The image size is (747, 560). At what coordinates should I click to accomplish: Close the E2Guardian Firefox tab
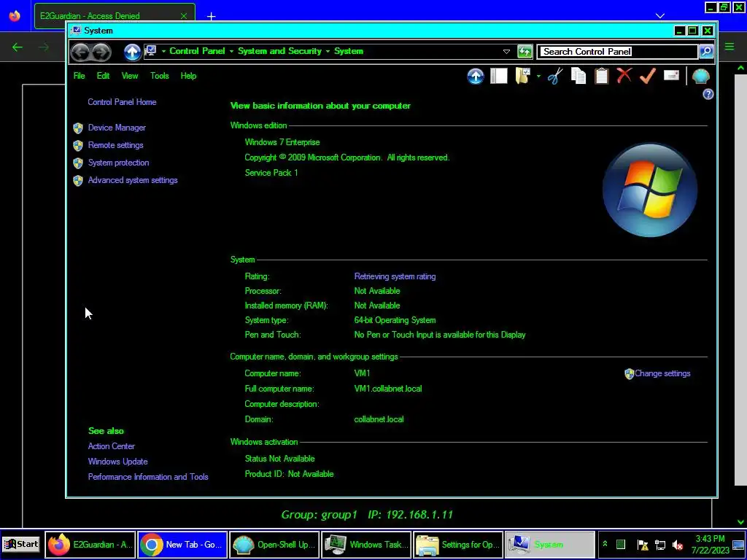[184, 16]
